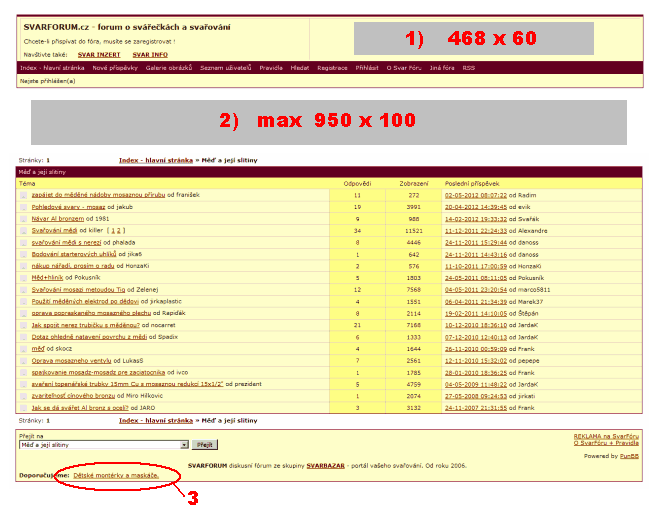Open last post 20-04-2012 14:39:45 by evik

pyautogui.click(x=476, y=207)
